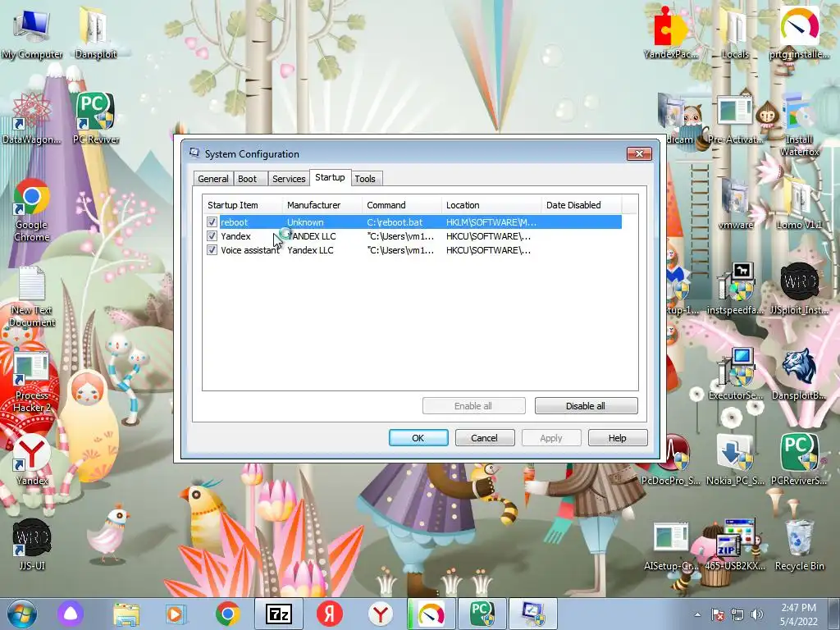The image size is (840, 630).
Task: Open the Locals folder icon
Action: tap(734, 33)
